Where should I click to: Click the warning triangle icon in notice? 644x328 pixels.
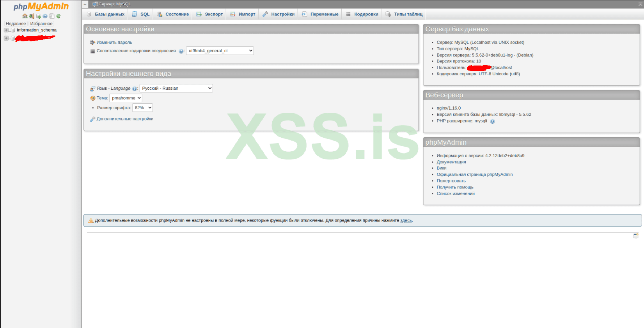coord(91,220)
